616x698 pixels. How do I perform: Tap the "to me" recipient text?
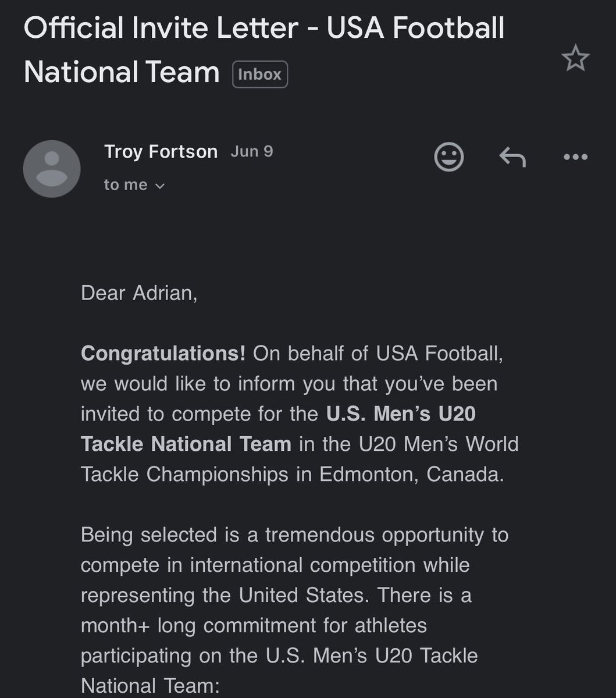point(125,185)
